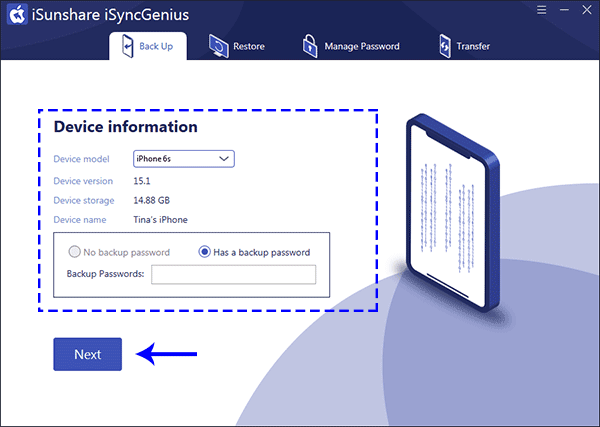
Task: Switch to the Back Up tab
Action: (x=148, y=46)
